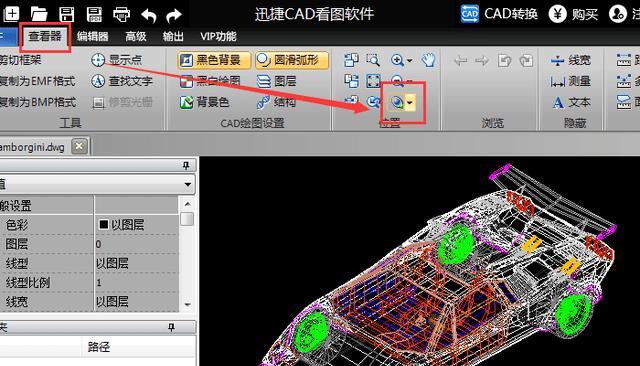Click 复制为EMF格式 command
640x366 pixels.
coord(38,81)
